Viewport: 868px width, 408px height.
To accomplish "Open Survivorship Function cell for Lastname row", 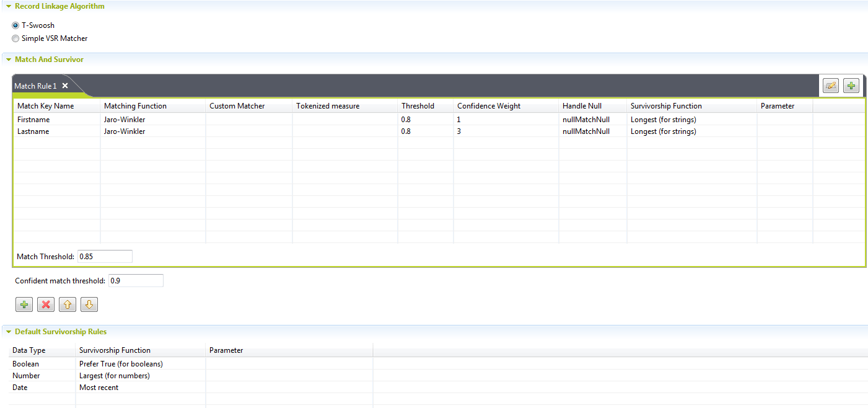I will (691, 131).
